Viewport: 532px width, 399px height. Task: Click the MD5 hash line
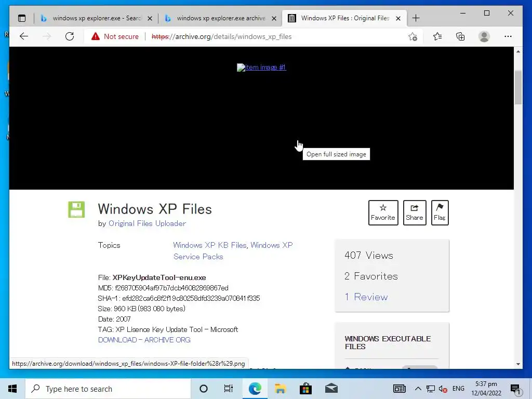163,288
